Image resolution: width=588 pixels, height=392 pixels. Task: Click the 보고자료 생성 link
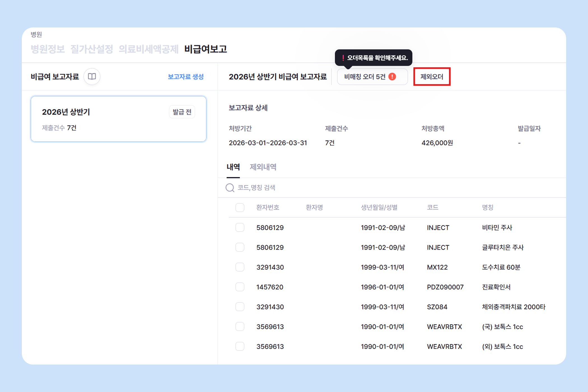point(186,76)
